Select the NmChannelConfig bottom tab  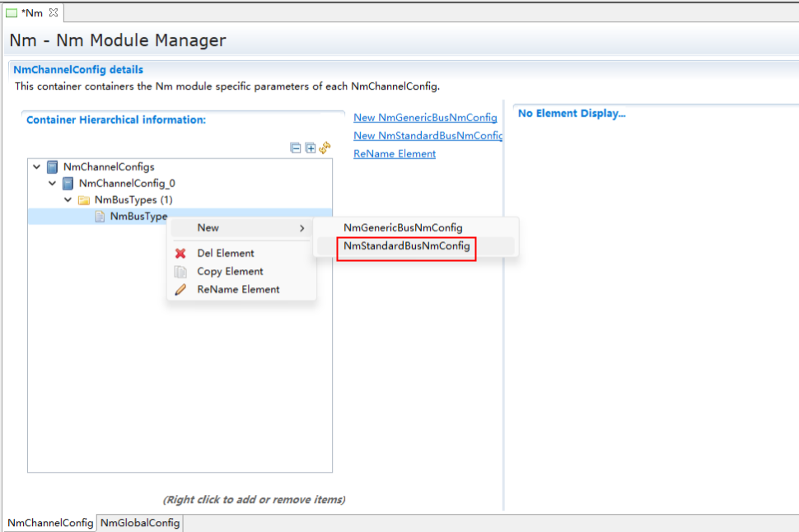(50, 523)
